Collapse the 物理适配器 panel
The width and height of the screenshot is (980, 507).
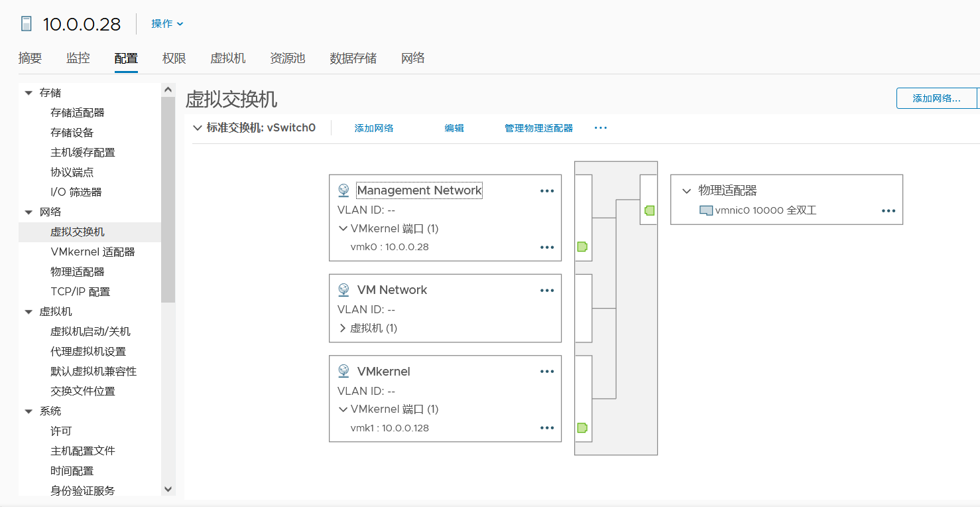point(686,191)
